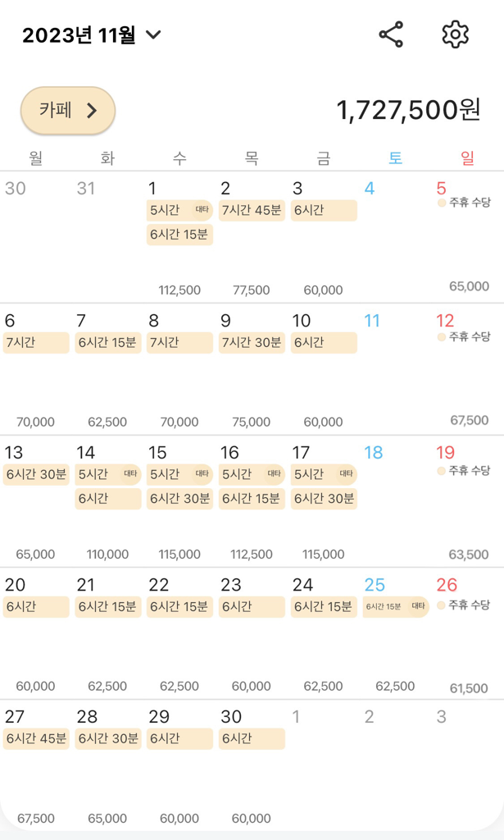Open the 6시간 30분 shift on November 13

click(36, 475)
